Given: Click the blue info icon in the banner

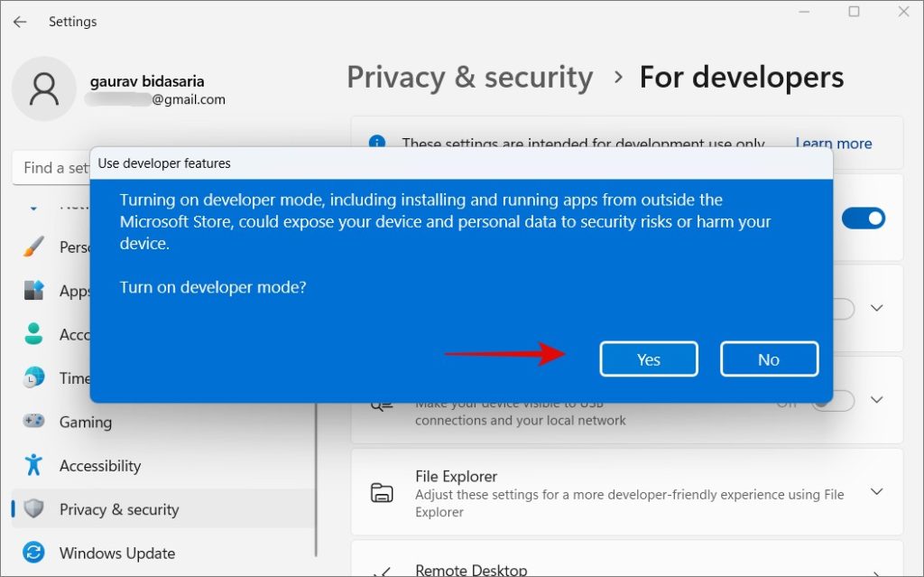Looking at the screenshot, I should [x=377, y=142].
